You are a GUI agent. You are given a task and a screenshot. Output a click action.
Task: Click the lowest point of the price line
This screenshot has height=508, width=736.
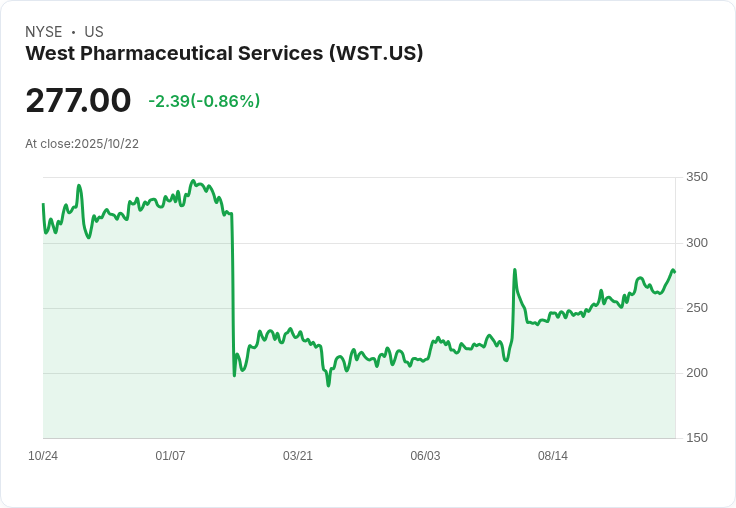pos(328,385)
